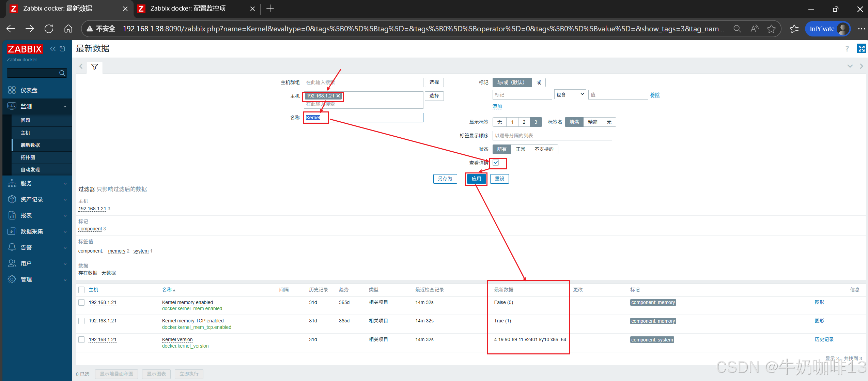The height and width of the screenshot is (381, 868).
Task: Open the 问题 submenu item
Action: click(x=26, y=120)
